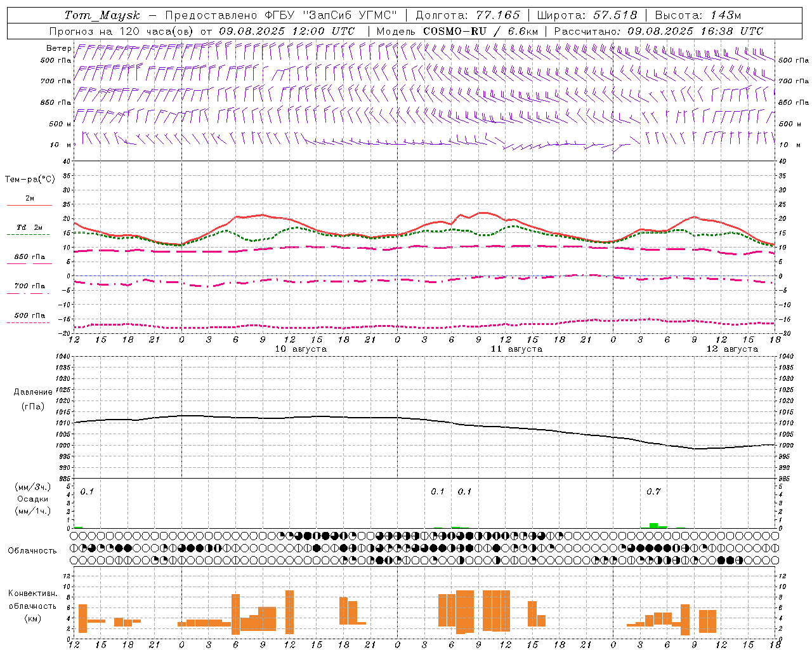Screen dimensions: 812x650
Task: Click the 'Тем-ра(°C)' temperature panel label
Action: (30, 180)
